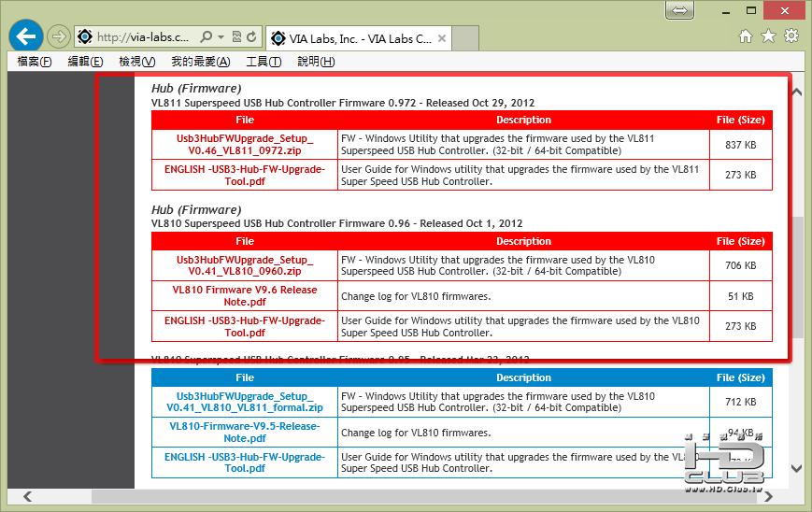This screenshot has height=512, width=812.
Task: Open the tools gear icon
Action: tap(791, 36)
